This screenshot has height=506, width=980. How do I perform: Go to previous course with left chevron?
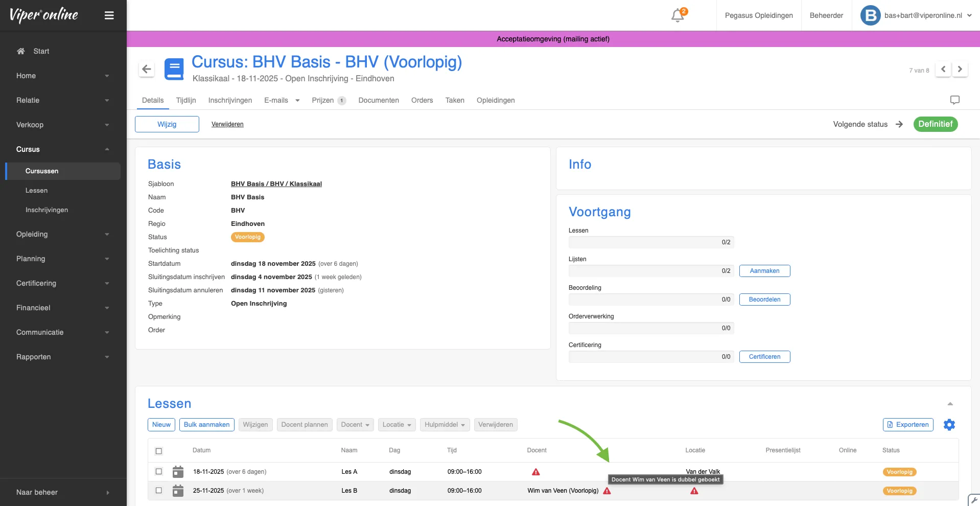[943, 70]
